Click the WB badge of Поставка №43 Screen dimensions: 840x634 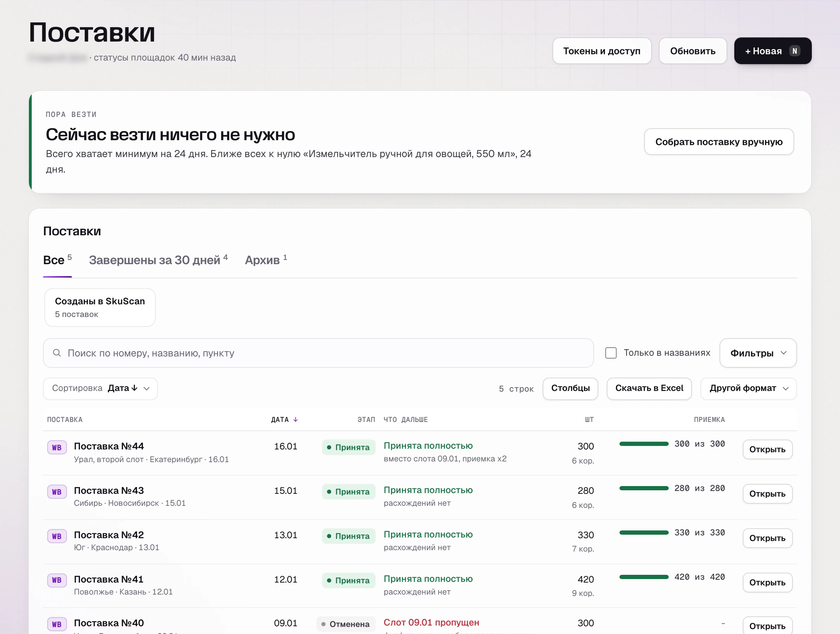(57, 492)
